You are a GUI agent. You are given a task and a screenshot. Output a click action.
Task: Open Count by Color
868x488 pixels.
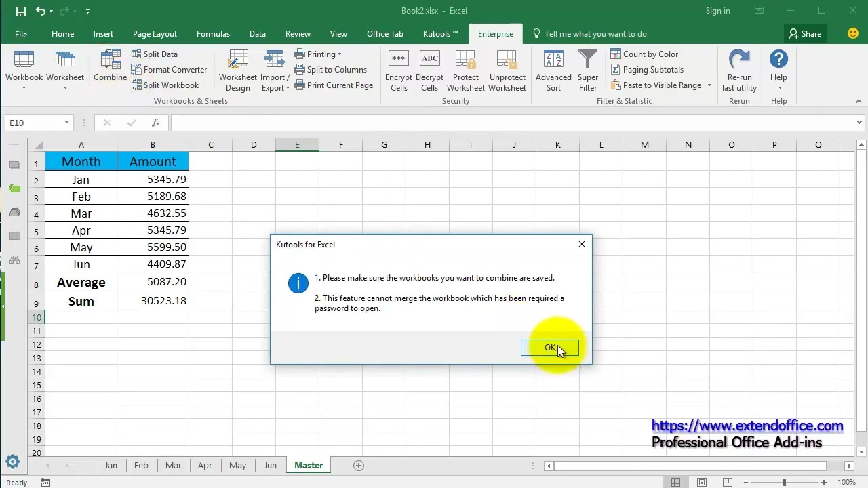[x=644, y=54]
